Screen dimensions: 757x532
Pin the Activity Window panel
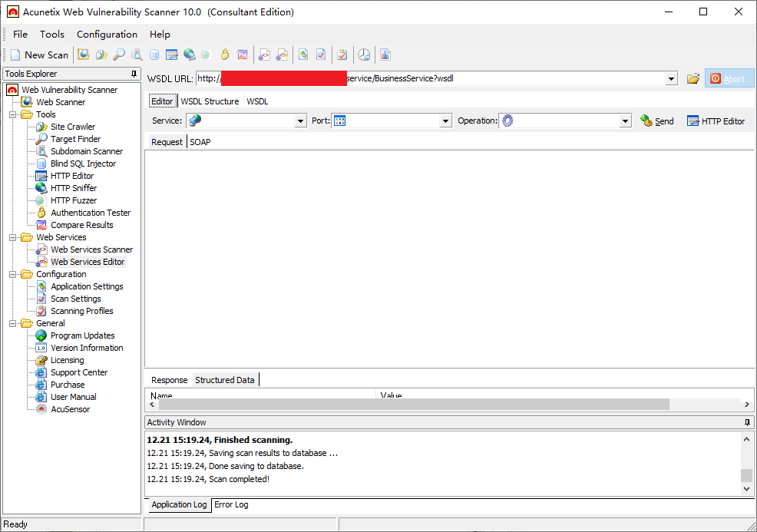click(747, 422)
